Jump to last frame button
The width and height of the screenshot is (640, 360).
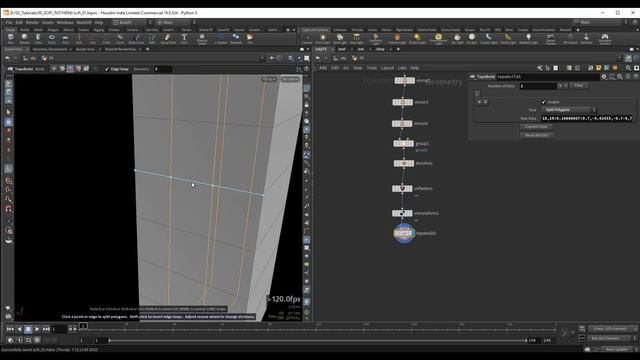tap(46, 329)
